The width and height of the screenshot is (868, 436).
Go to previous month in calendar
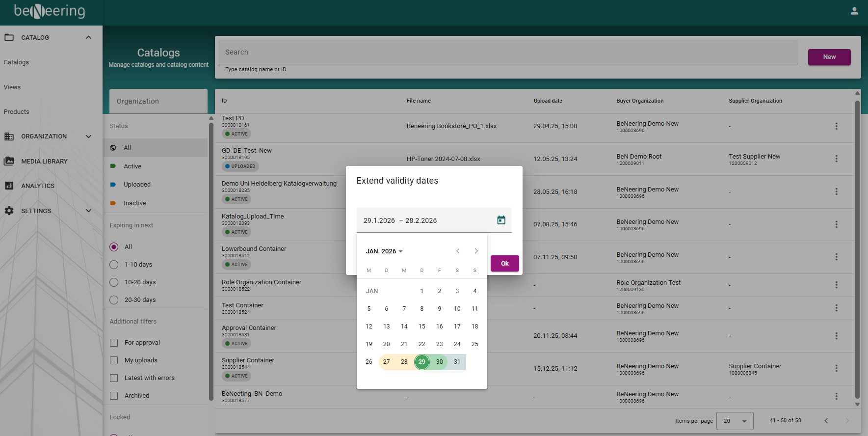[x=458, y=251]
